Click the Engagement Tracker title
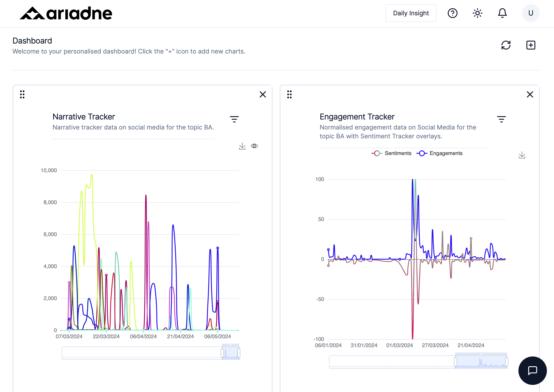This screenshot has width=554, height=392. [357, 117]
